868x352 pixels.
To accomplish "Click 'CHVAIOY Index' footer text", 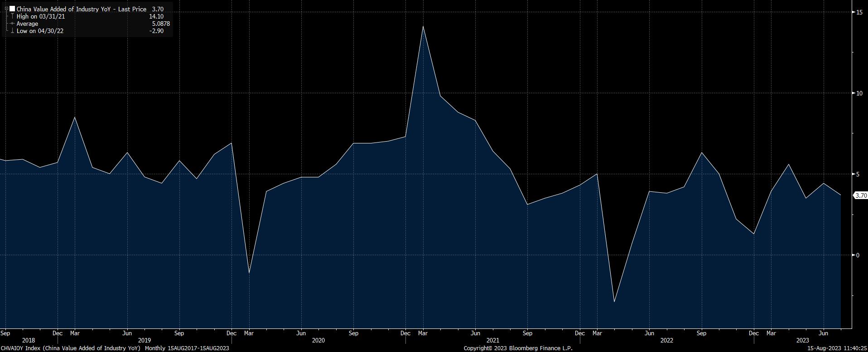I will click(x=20, y=348).
